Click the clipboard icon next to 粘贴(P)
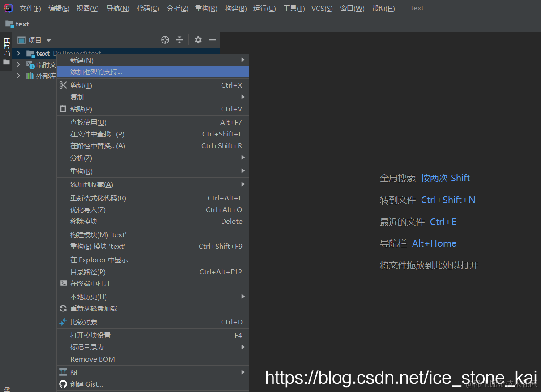Image resolution: width=541 pixels, height=392 pixels. [x=63, y=109]
